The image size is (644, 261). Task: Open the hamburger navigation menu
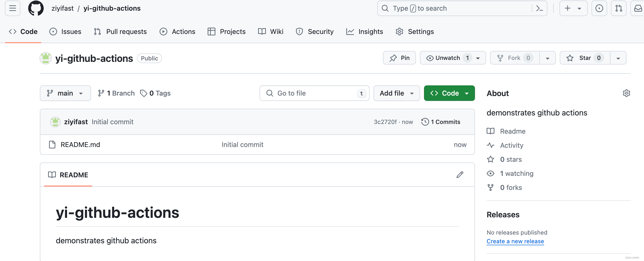click(x=12, y=8)
